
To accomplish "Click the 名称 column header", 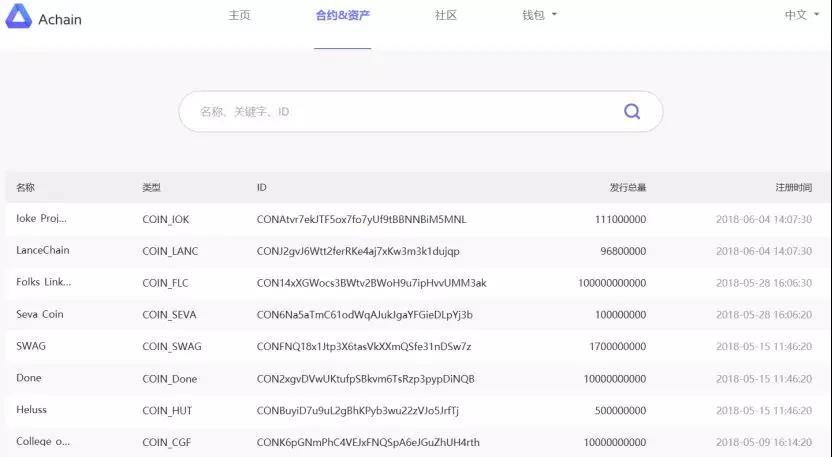I will (25, 187).
